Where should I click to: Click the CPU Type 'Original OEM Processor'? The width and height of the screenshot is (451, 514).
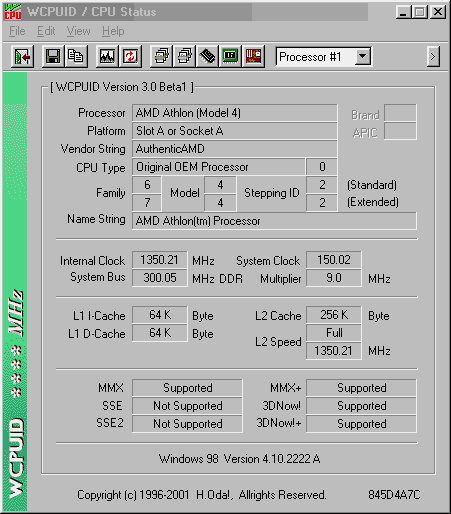click(x=219, y=167)
